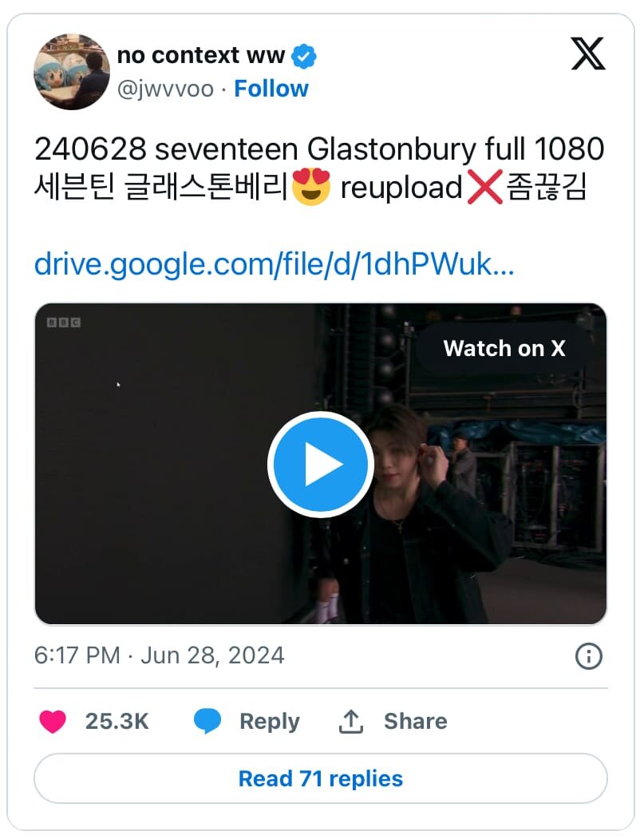Image resolution: width=644 pixels, height=839 pixels.
Task: Click the Share label text
Action: tap(416, 722)
